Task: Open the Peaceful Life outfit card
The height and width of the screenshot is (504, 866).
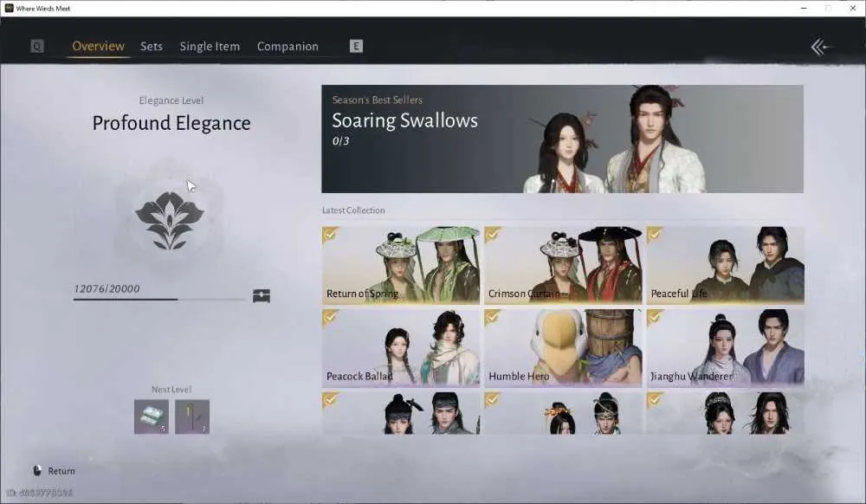Action: coord(726,266)
